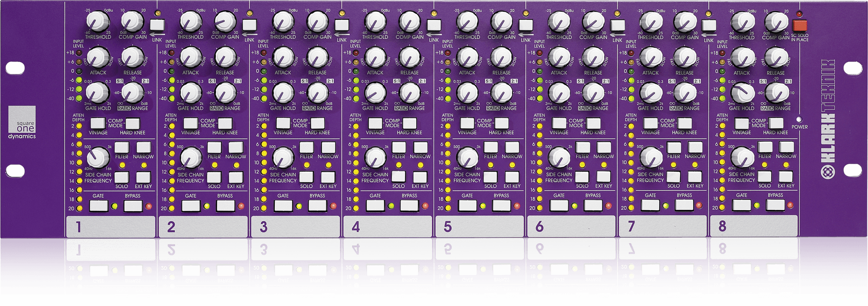Click channel 5 Side Chain Frequency knob

(467, 157)
